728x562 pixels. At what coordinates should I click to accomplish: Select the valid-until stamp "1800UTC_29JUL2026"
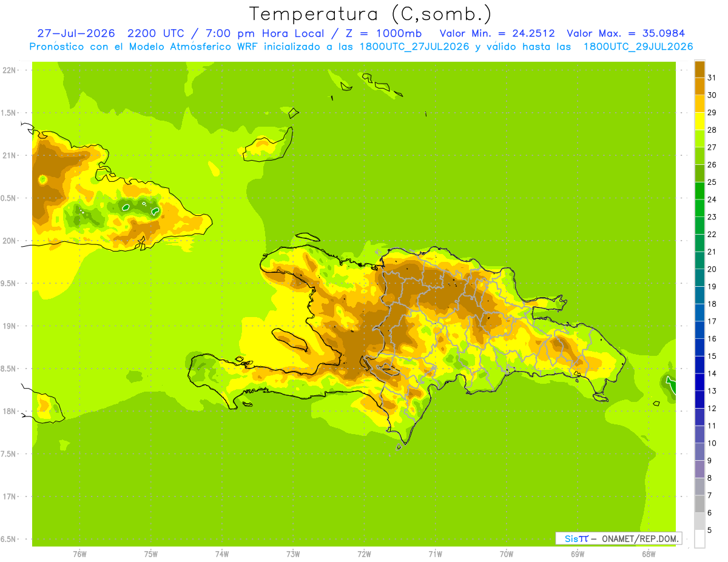point(638,47)
